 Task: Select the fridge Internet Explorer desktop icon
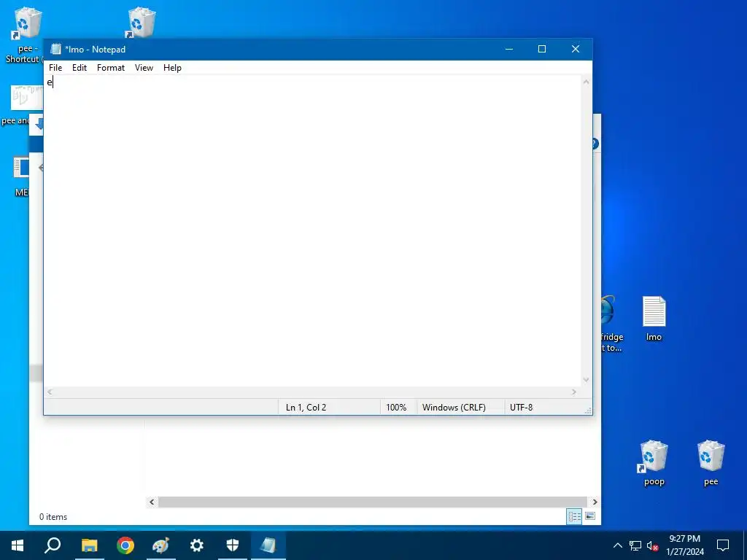(x=611, y=323)
